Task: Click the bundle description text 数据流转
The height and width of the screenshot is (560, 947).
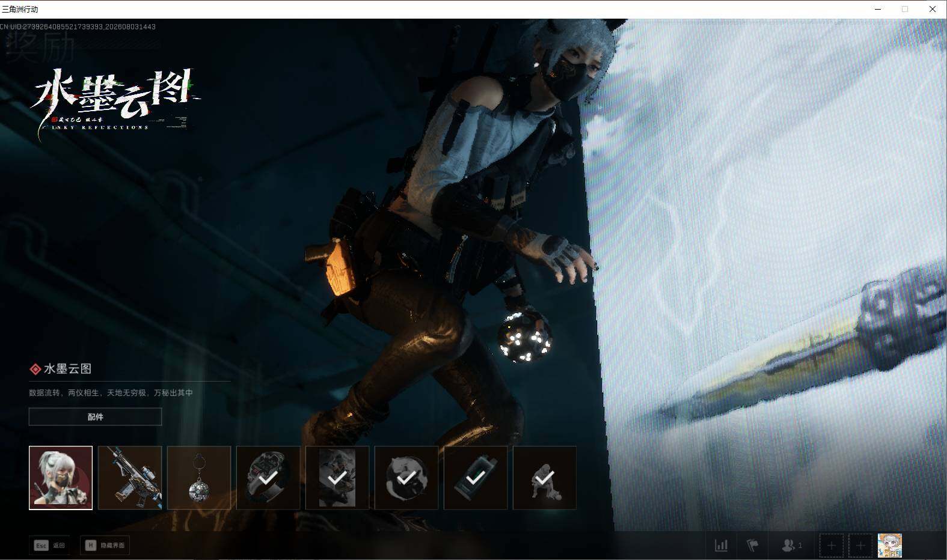Action: (x=111, y=392)
